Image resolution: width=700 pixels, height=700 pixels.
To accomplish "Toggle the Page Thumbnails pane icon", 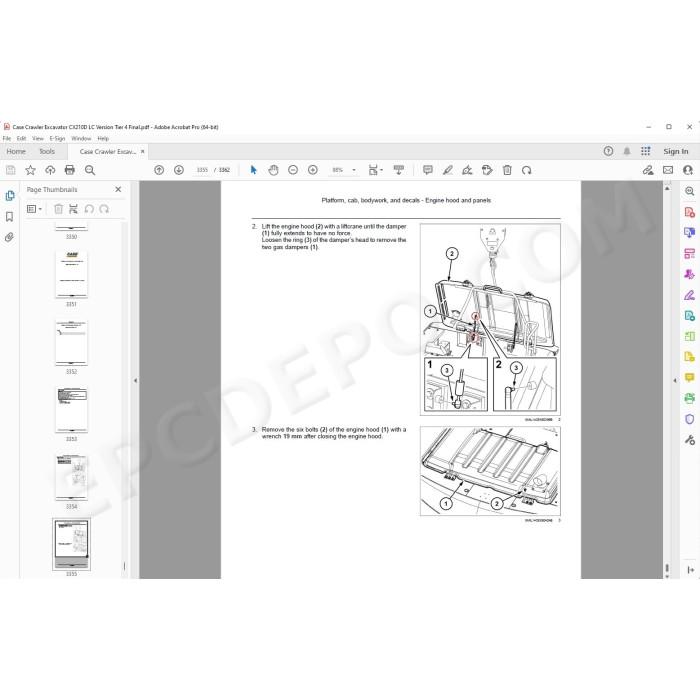I will point(10,196).
